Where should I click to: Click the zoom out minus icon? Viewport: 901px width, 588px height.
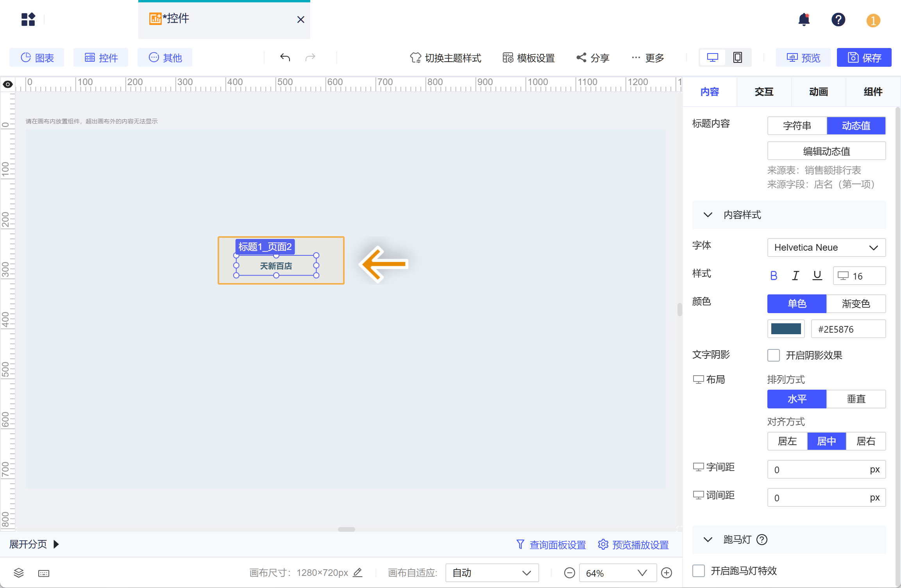(569, 573)
